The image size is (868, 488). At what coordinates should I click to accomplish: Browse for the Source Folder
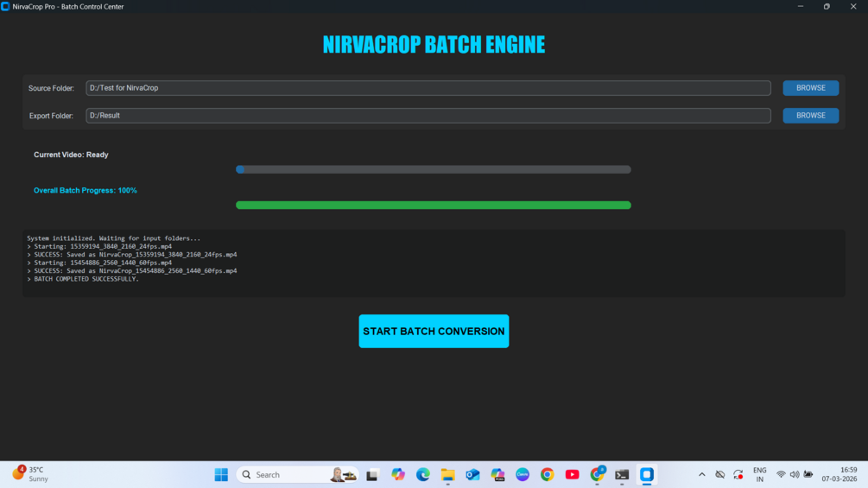pyautogui.click(x=810, y=88)
